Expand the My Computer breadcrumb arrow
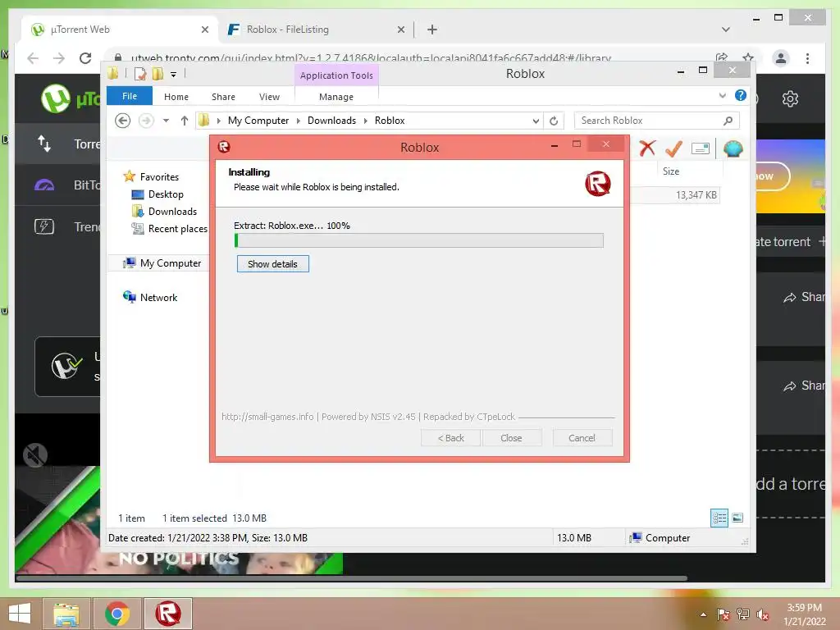The height and width of the screenshot is (630, 840). (299, 121)
